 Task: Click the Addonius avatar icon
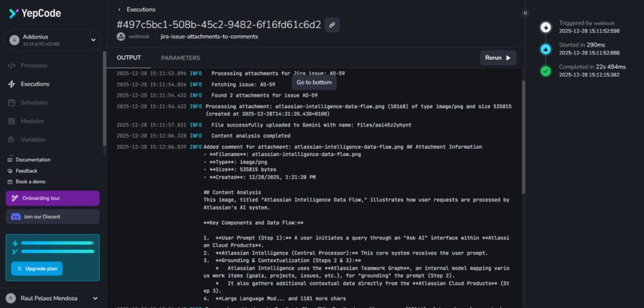coord(14,40)
